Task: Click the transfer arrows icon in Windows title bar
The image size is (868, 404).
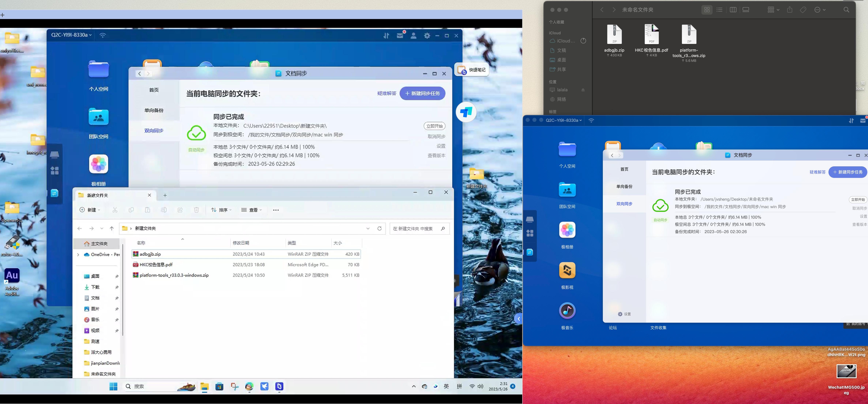Action: coord(386,35)
